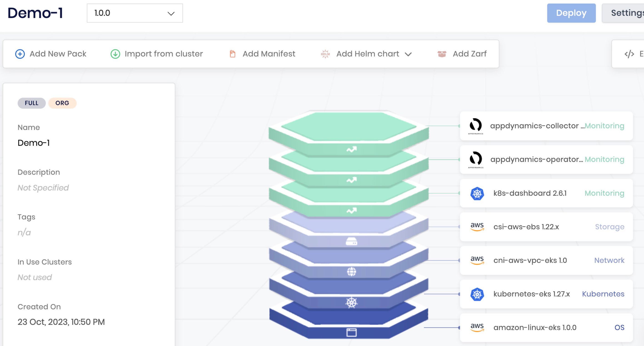This screenshot has height=346, width=644.
Task: Click the k8s-dashboard Kubernetes icon
Action: pyautogui.click(x=476, y=193)
